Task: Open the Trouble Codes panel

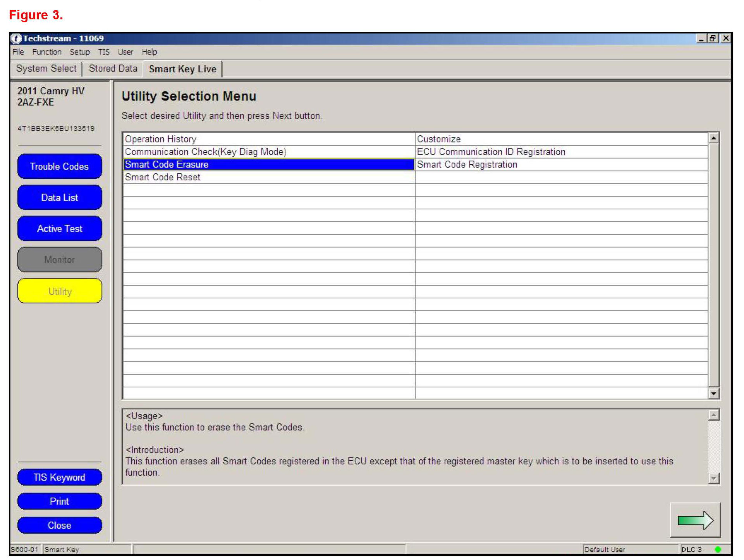Action: (60, 166)
